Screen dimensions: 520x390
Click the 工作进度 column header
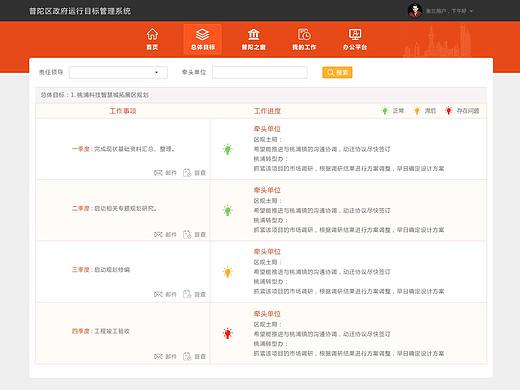(267, 111)
